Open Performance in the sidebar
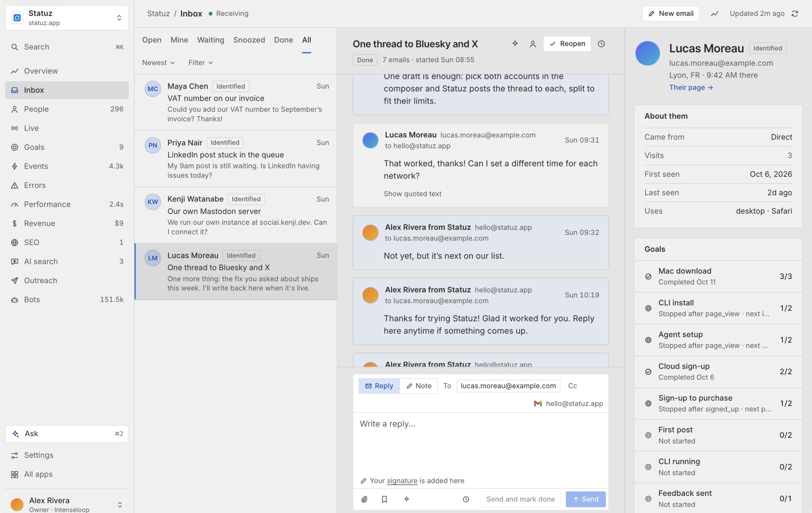Screen dimensions: 812x513 pos(67,204)
